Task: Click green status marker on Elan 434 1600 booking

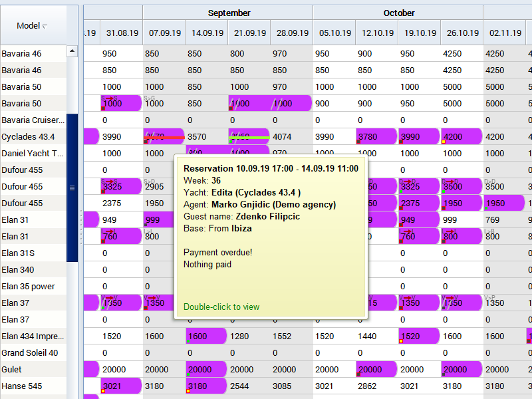Action: point(188,341)
